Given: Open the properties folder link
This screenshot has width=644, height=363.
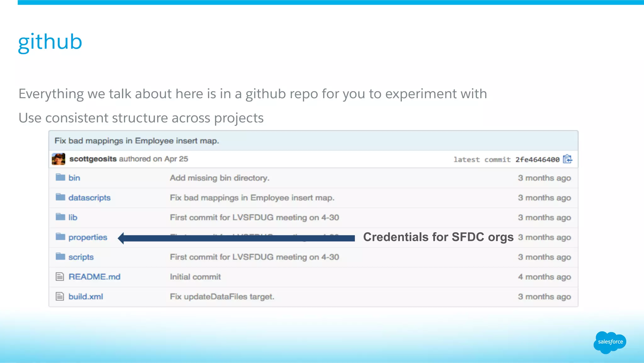Looking at the screenshot, I should (x=88, y=237).
